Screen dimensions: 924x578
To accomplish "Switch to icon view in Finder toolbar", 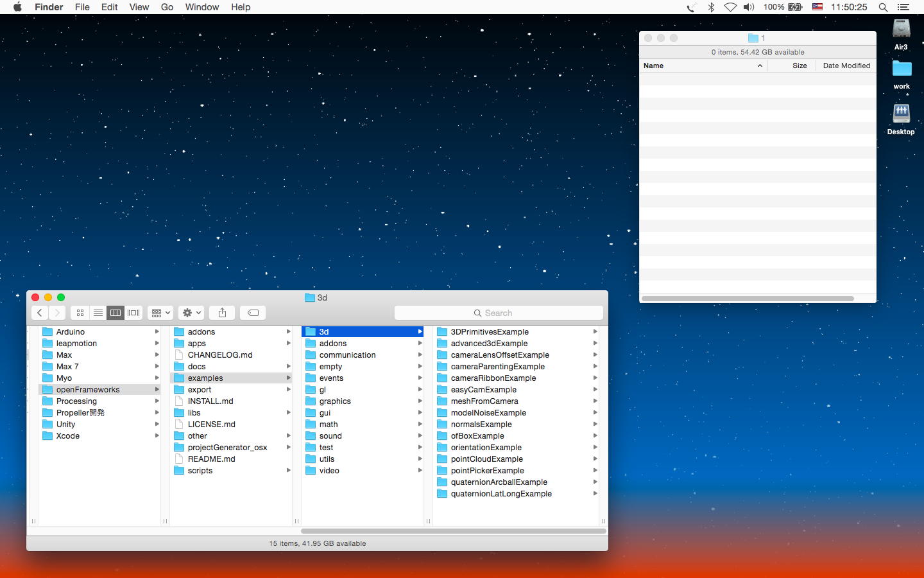I will (80, 313).
